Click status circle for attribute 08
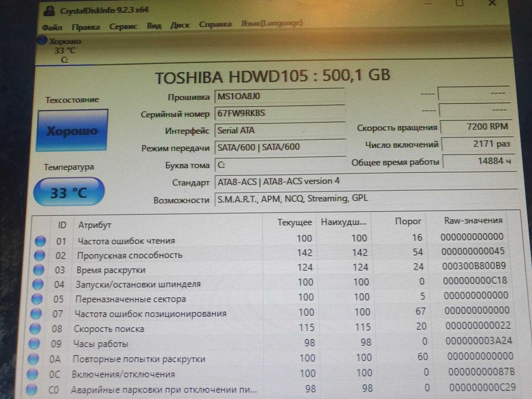This screenshot has height=399, width=532. (35, 329)
